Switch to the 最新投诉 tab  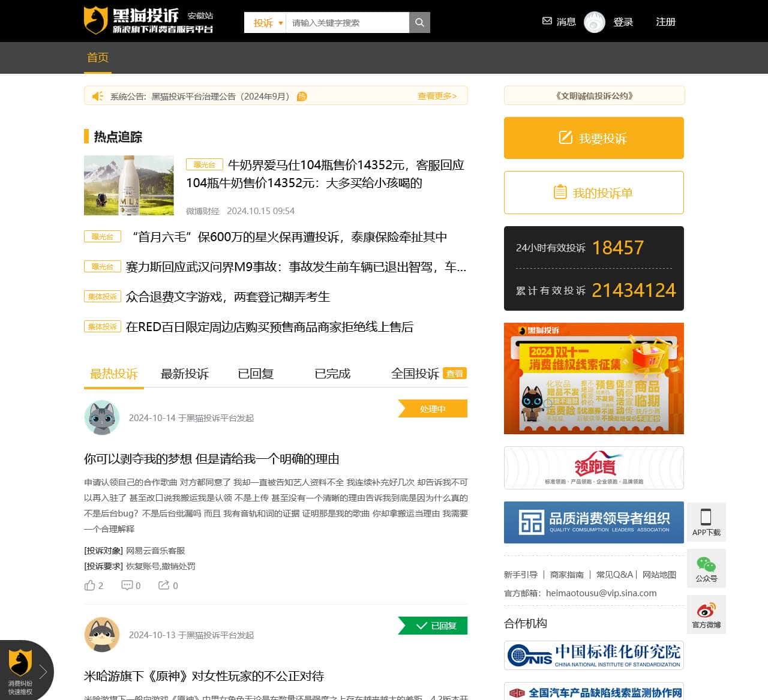coord(184,374)
